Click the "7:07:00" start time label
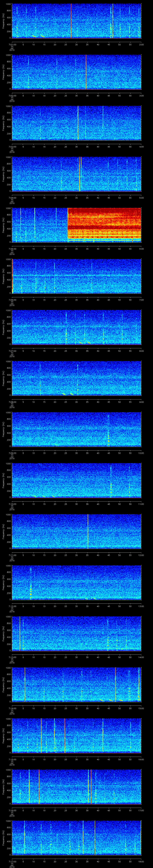The height and width of the screenshot is (868, 153). [x=12, y=351]
